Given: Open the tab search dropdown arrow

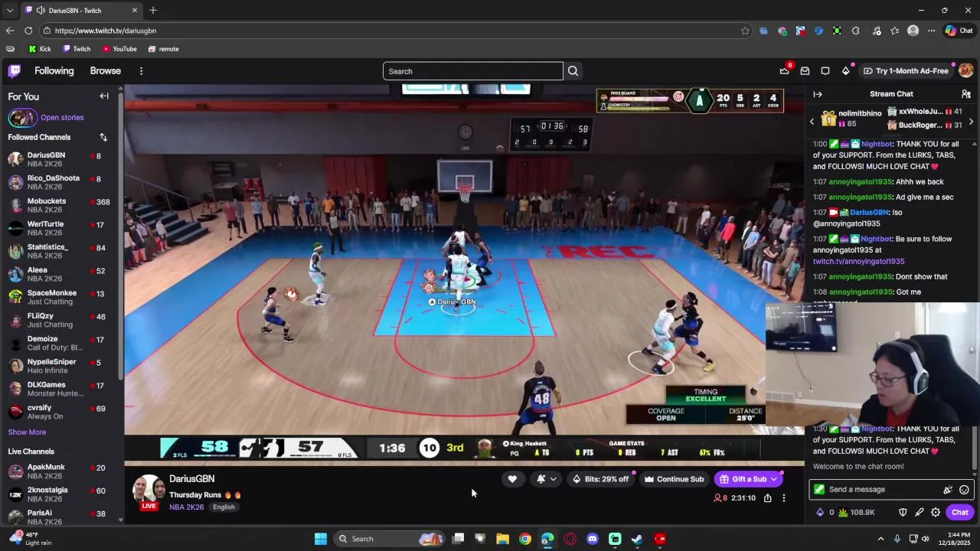Looking at the screenshot, I should pos(10,11).
